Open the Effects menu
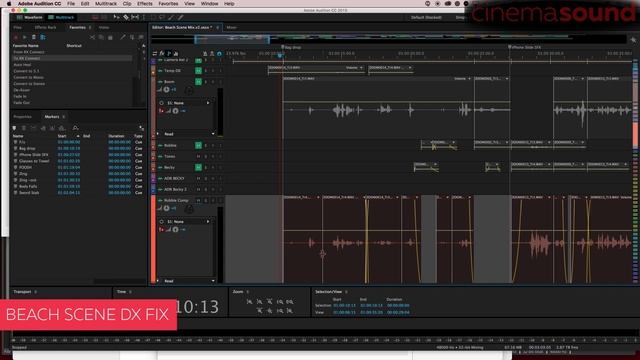 coord(144,4)
